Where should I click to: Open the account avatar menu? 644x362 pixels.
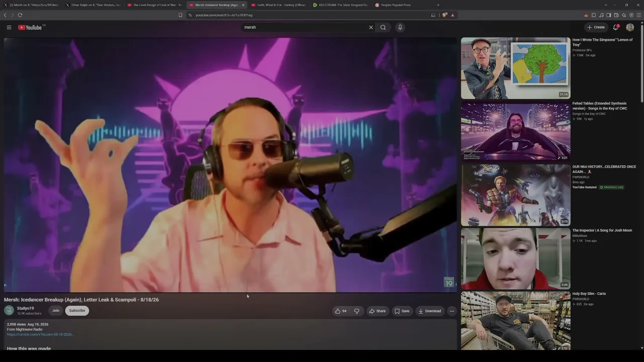coord(630,27)
